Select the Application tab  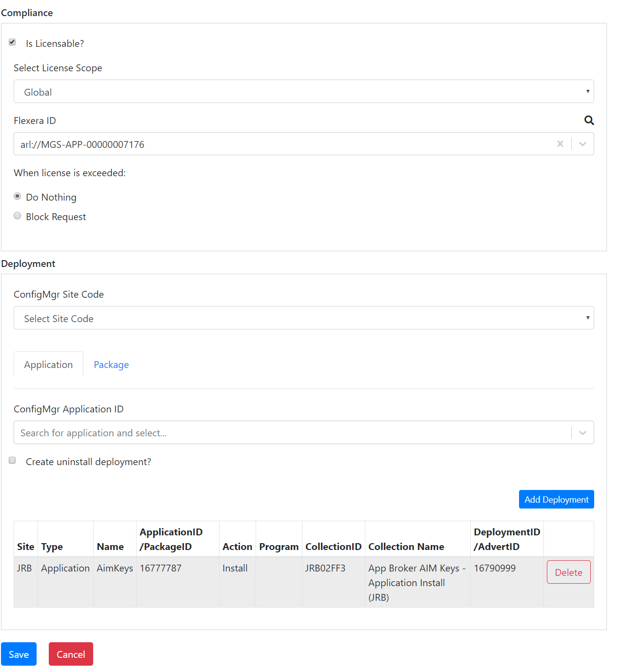tap(48, 365)
